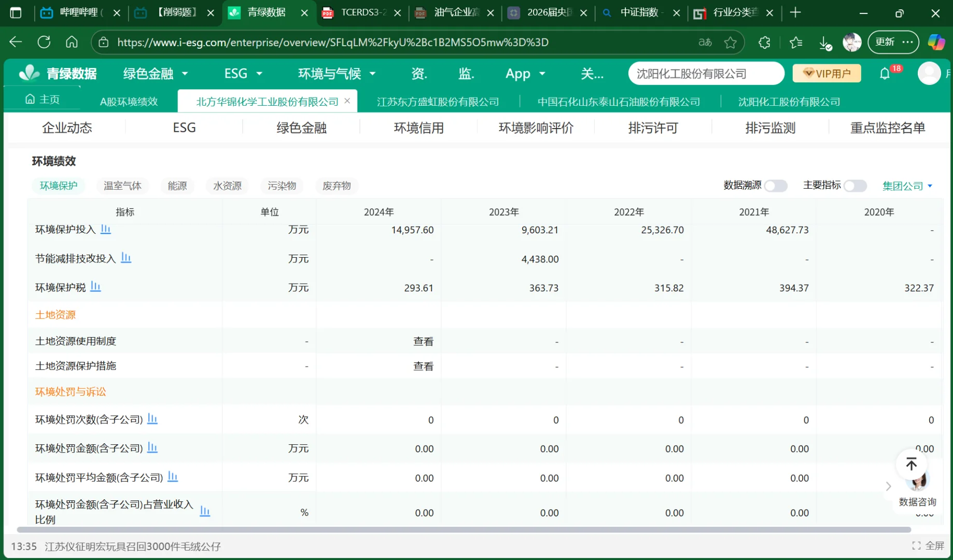The width and height of the screenshot is (953, 560).
Task: Open a new browser tab
Action: tap(795, 12)
